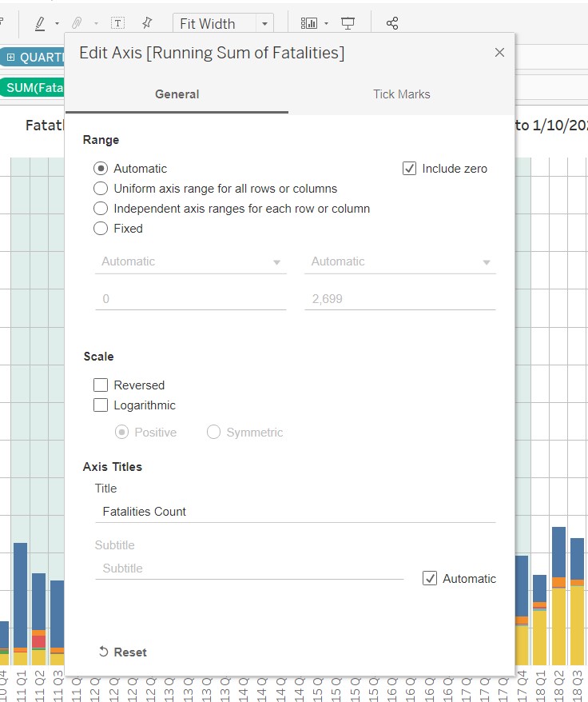The height and width of the screenshot is (702, 588).
Task: Click the paperclip group members icon
Action: 77,23
